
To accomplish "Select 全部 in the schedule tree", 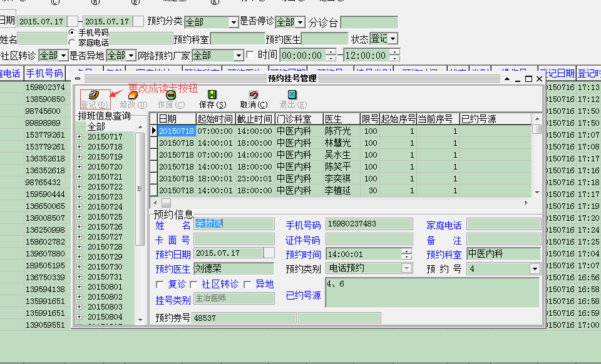I will pyautogui.click(x=96, y=127).
